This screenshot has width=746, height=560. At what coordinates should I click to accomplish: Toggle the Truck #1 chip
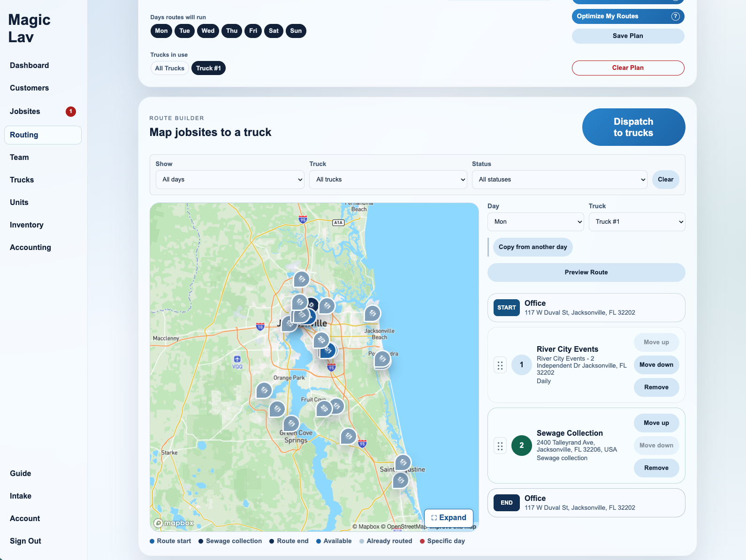[209, 68]
